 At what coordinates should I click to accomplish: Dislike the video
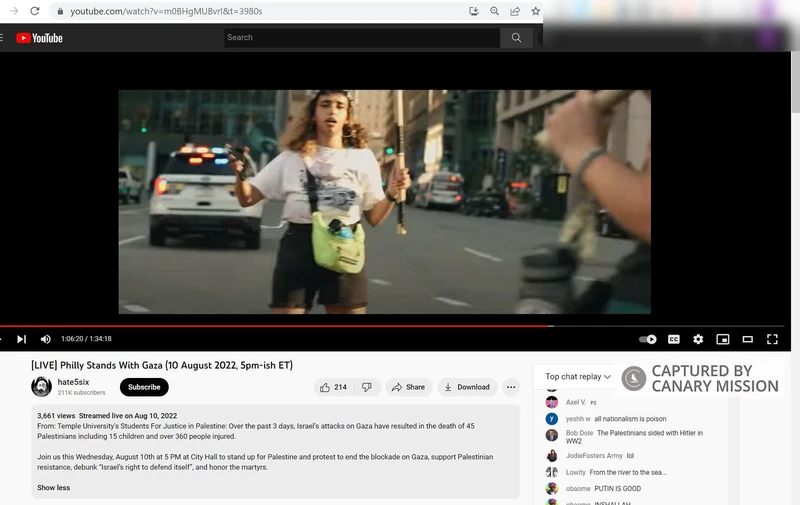click(367, 387)
